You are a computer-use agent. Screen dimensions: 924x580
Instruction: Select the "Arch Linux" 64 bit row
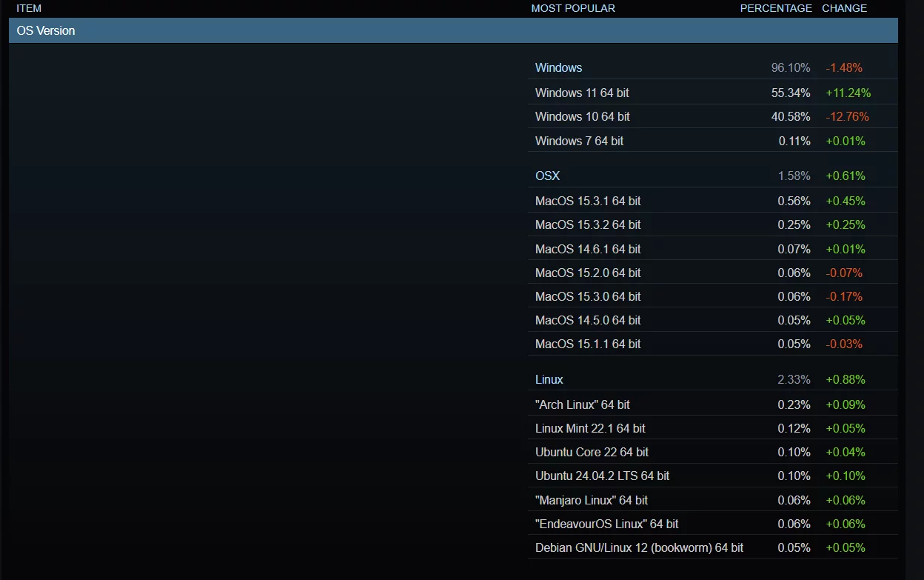click(713, 404)
